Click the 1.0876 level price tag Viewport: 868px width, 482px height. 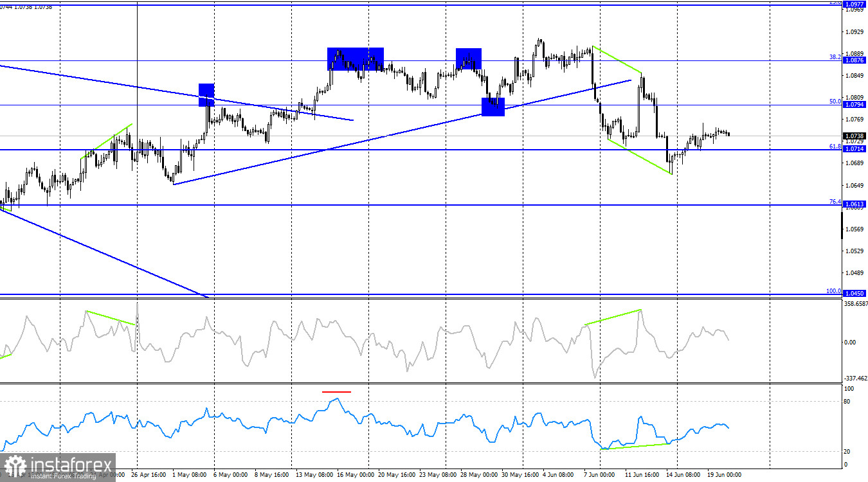click(854, 60)
